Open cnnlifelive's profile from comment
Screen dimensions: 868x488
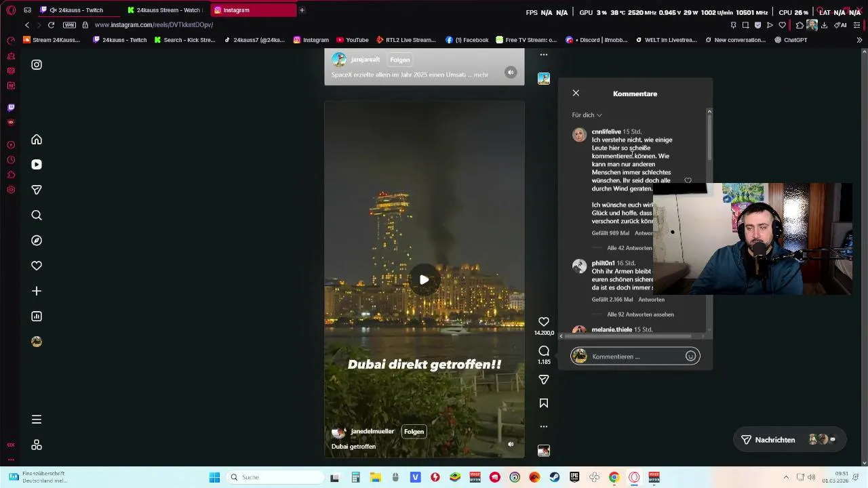[606, 131]
